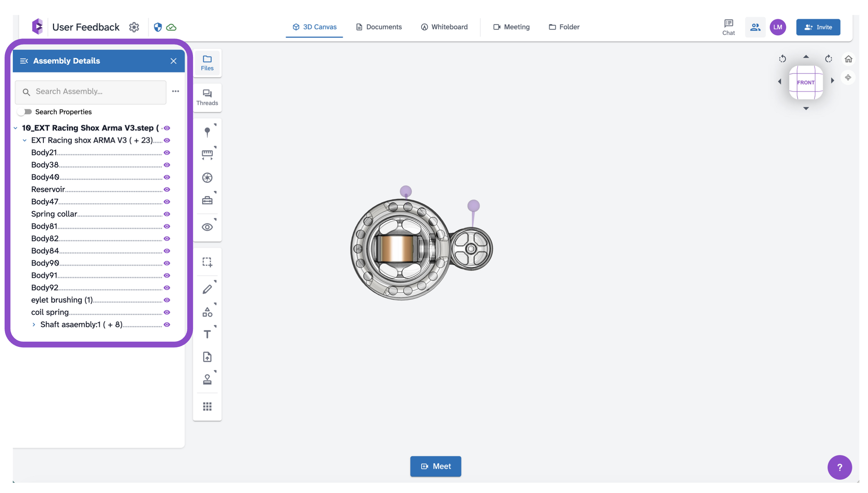Viewport: 868px width, 493px height.
Task: Reset view to home
Action: (848, 59)
